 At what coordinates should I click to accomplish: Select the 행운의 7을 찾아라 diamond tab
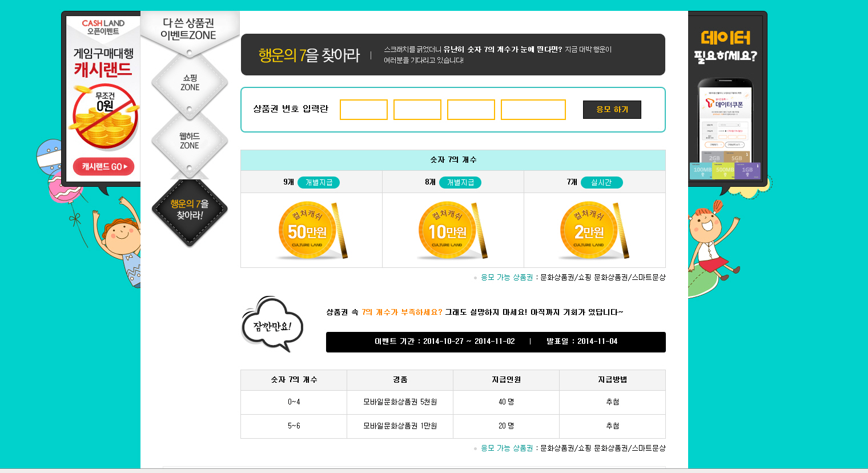190,210
